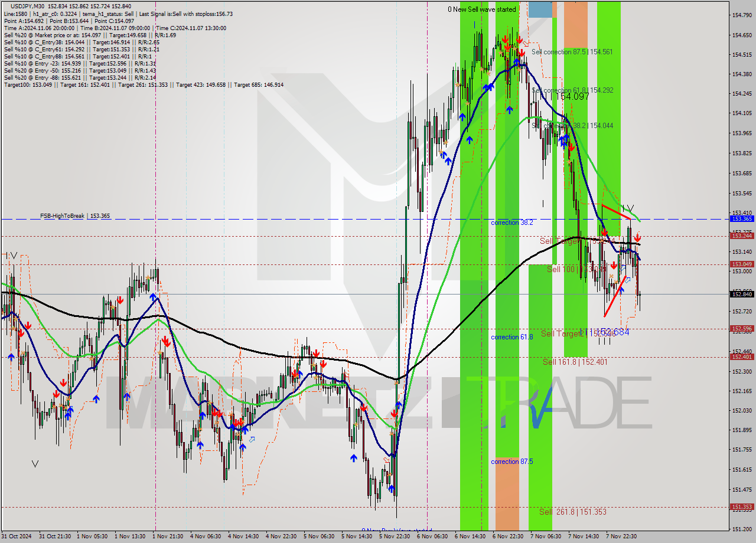This screenshot has height=543, width=756.
Task: Click the '31 Oct 2024' time axis label
Action: pyautogui.click(x=17, y=537)
